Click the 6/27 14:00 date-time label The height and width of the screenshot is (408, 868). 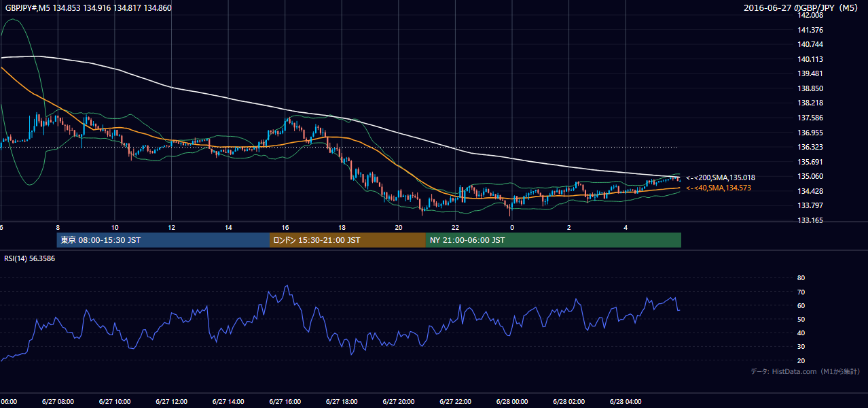[228, 402]
